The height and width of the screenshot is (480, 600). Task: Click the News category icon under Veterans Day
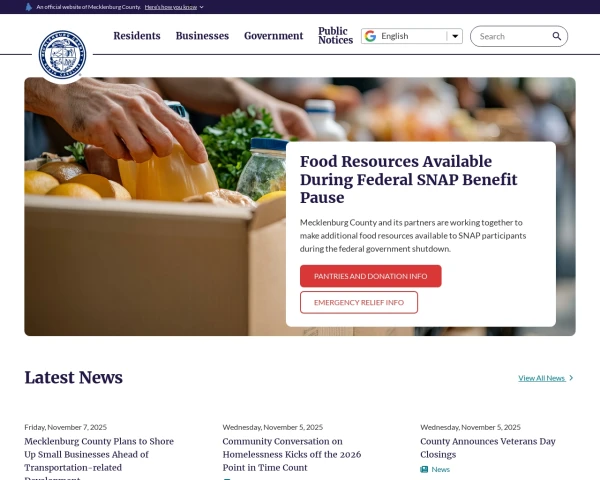[424, 469]
